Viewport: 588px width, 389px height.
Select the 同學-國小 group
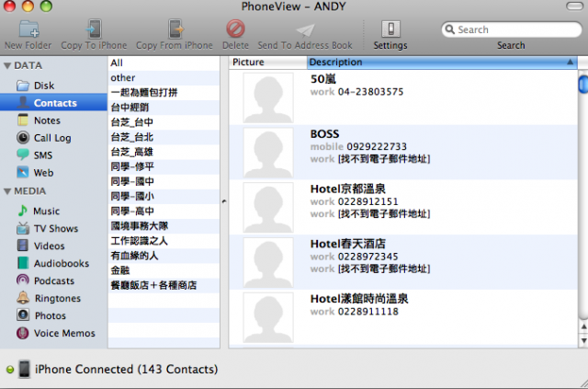pos(164,197)
